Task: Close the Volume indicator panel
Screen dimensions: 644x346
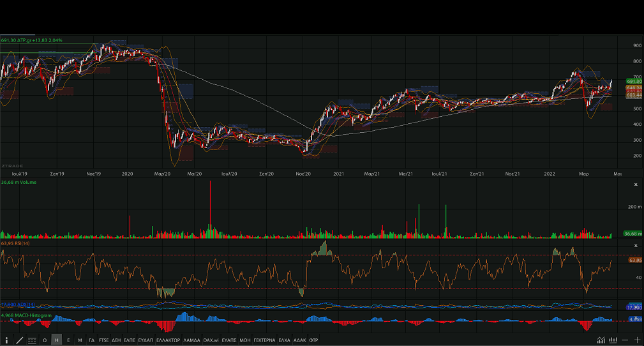Action: tap(636, 184)
